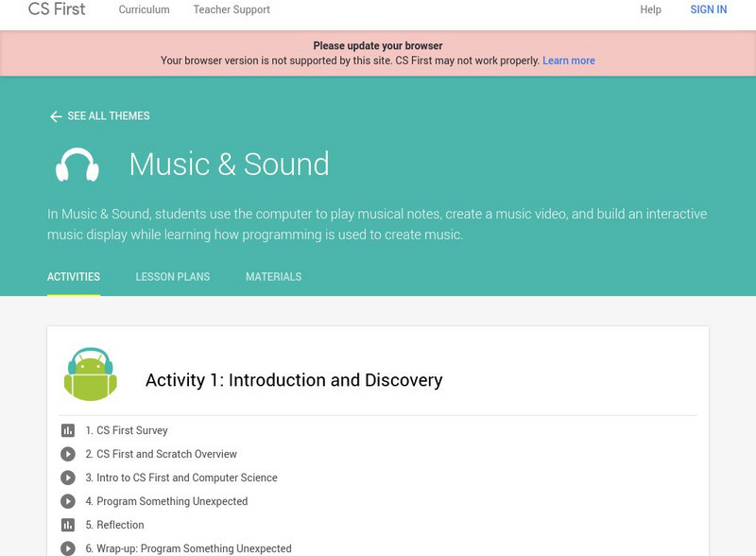This screenshot has height=556, width=756.
Task: Open 6. Wrap-up: Program Something Unexpected
Action: (188, 548)
